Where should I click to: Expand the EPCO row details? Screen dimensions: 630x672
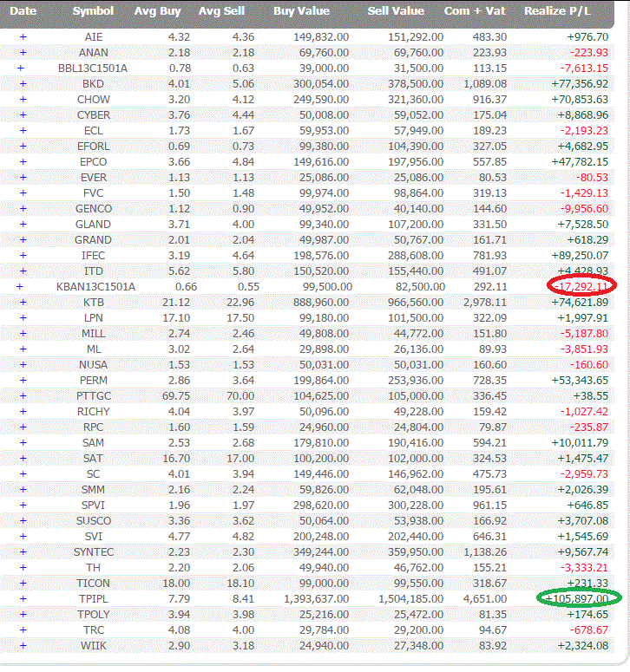coord(23,161)
